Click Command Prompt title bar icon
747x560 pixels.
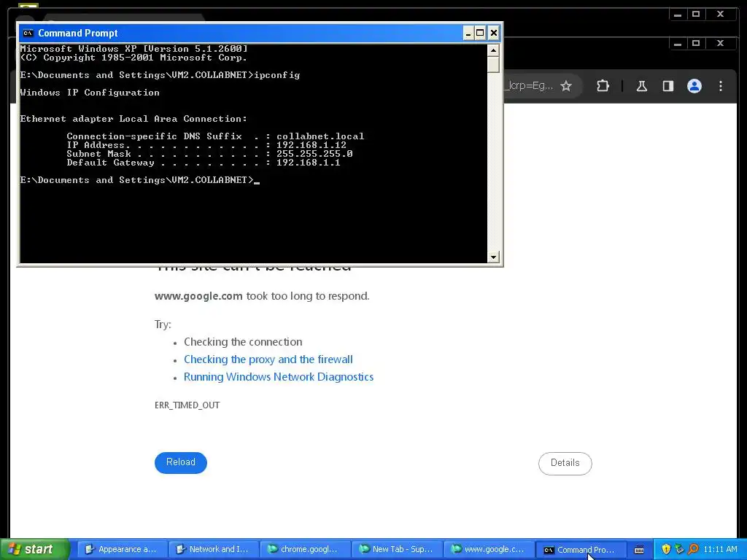pyautogui.click(x=28, y=33)
